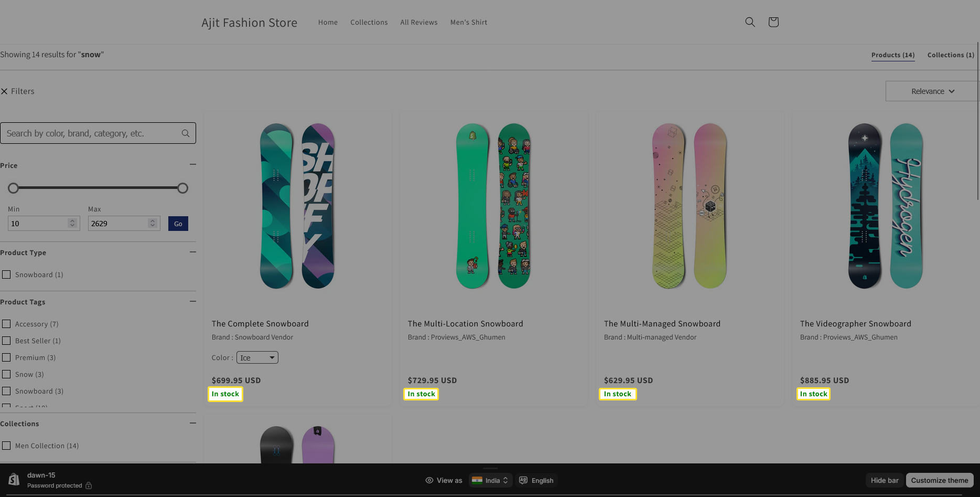Screen dimensions: 980x497
Task: Enable the Accessory tag filter
Action: click(x=6, y=324)
